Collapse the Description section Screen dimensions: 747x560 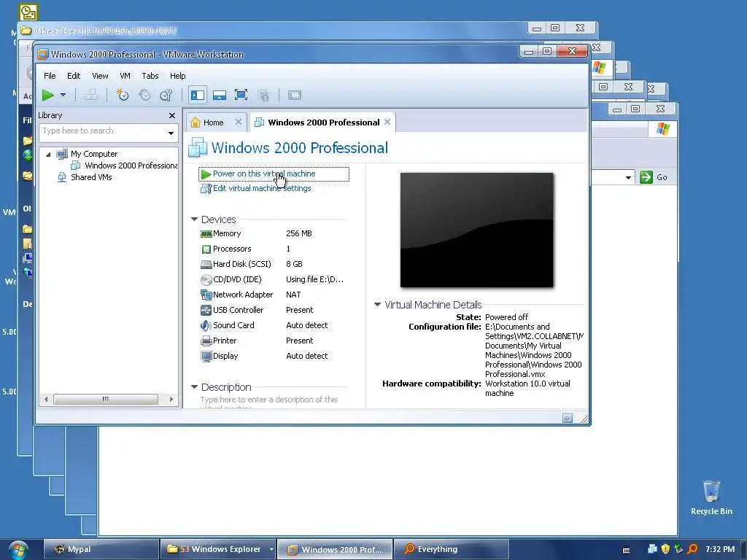coord(194,386)
